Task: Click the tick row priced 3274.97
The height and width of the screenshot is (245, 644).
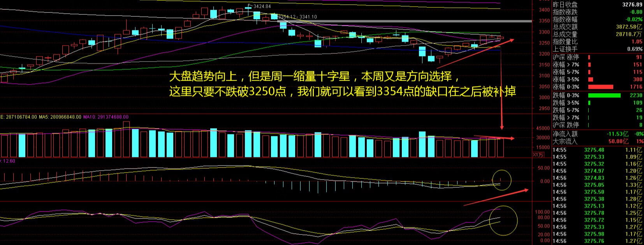Action: tap(598, 171)
